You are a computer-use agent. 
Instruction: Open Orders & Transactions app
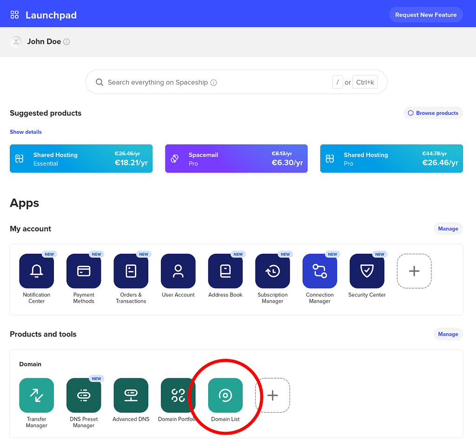tap(131, 271)
